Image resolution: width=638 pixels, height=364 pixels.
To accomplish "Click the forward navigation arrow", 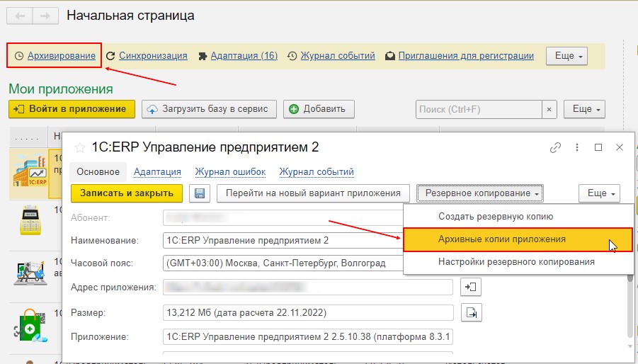I will (x=45, y=16).
